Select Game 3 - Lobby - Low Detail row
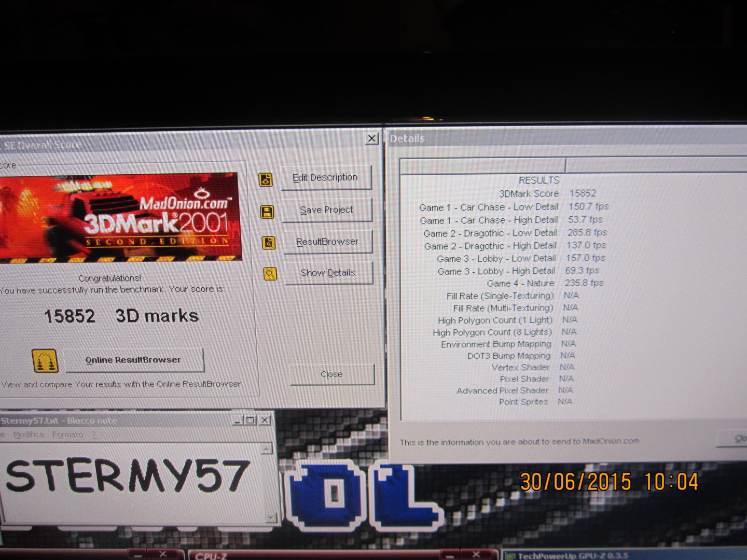This screenshot has width=747, height=560. 521,258
